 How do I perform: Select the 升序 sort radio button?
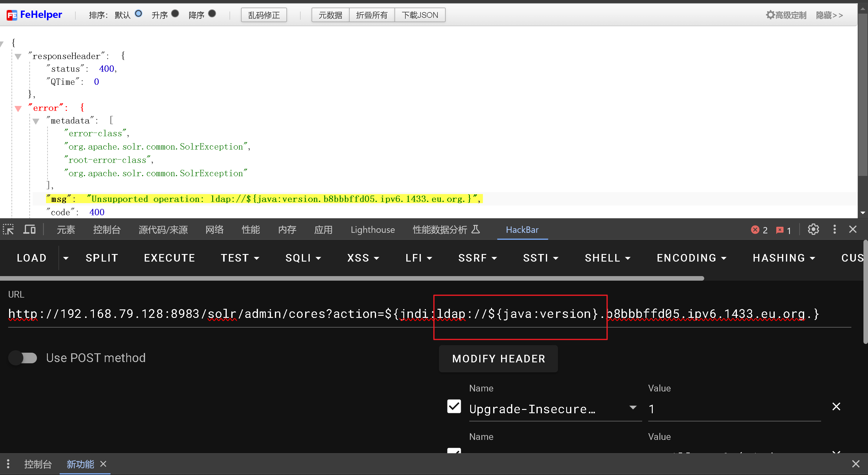[x=175, y=14]
